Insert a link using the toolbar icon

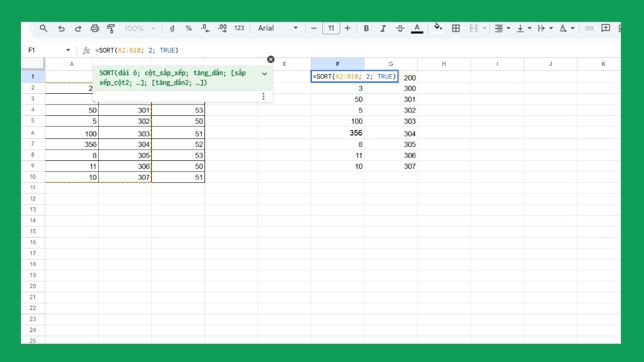tap(588, 28)
